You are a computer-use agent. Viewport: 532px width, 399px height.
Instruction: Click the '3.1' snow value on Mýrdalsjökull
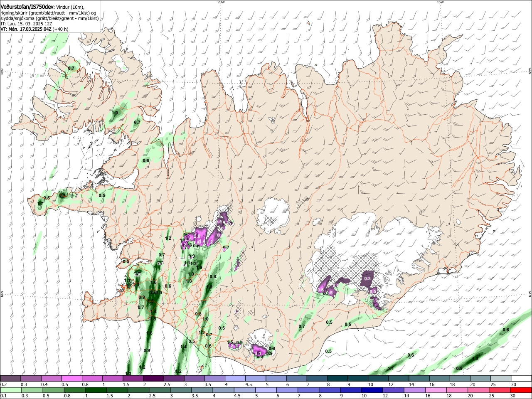tap(258, 353)
